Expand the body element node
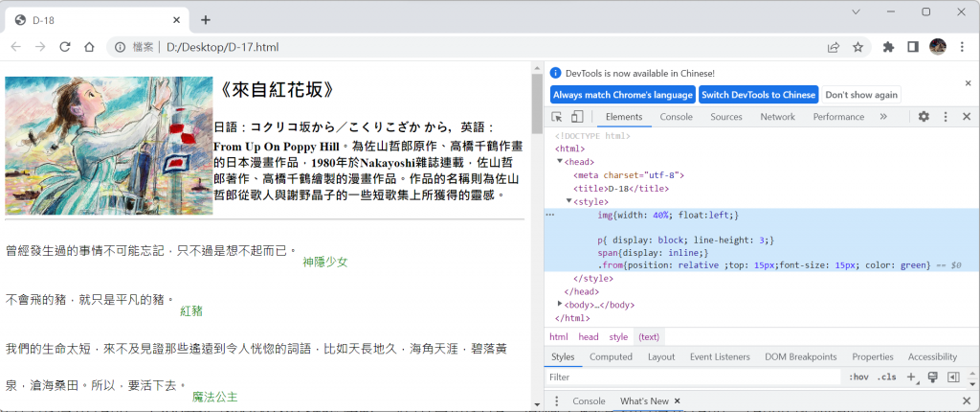The image size is (980, 412). 560,304
